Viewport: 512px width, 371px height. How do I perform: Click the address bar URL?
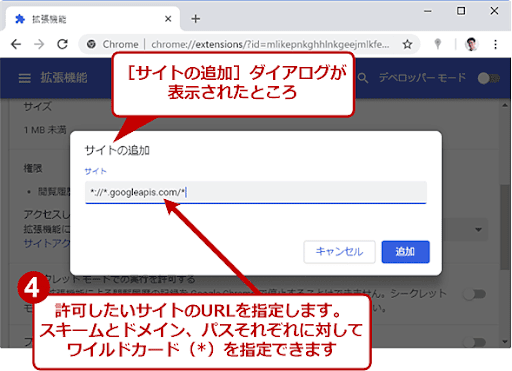tap(270, 44)
